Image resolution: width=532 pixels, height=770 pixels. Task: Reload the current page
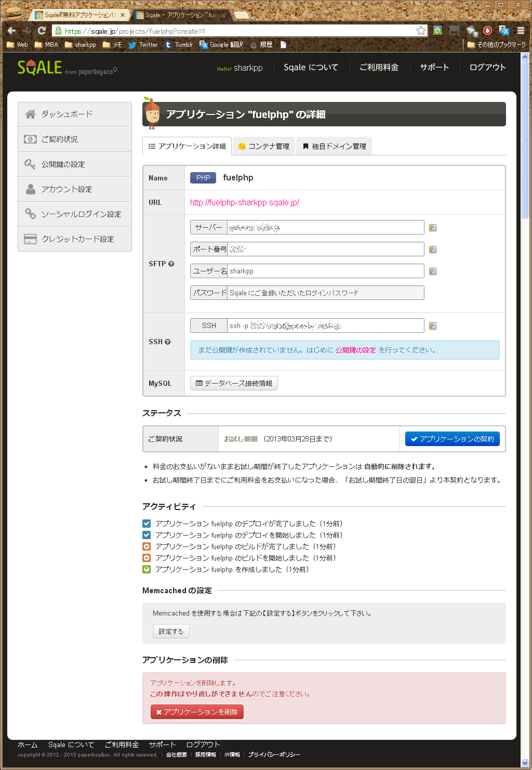point(42,31)
